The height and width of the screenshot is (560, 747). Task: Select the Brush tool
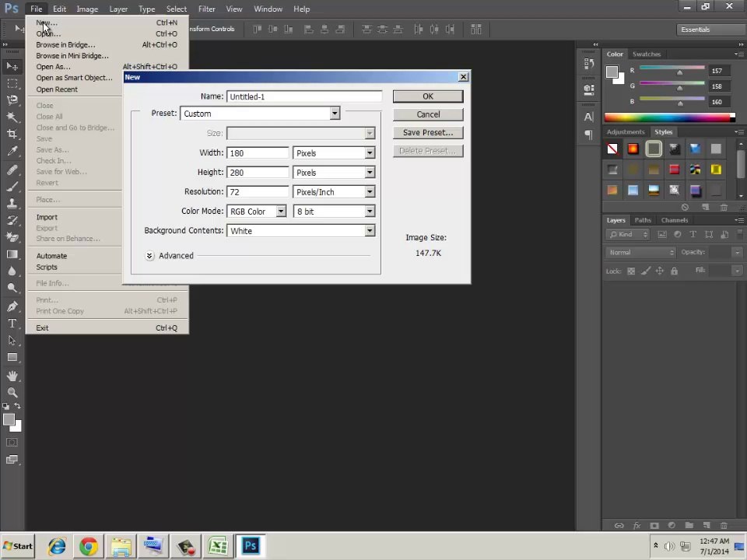click(x=12, y=187)
